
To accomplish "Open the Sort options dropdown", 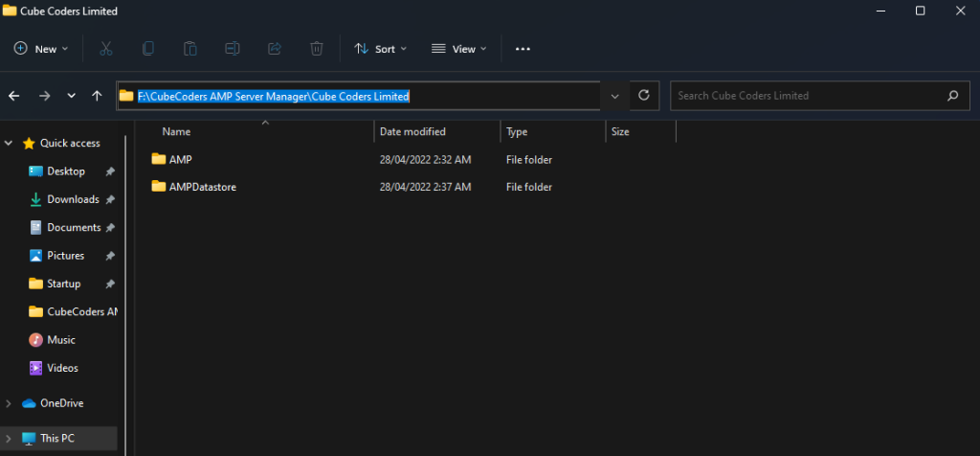I will [x=381, y=49].
